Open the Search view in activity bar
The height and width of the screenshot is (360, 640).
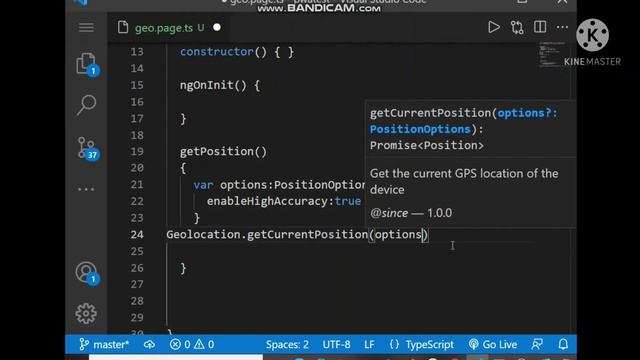click(x=86, y=105)
